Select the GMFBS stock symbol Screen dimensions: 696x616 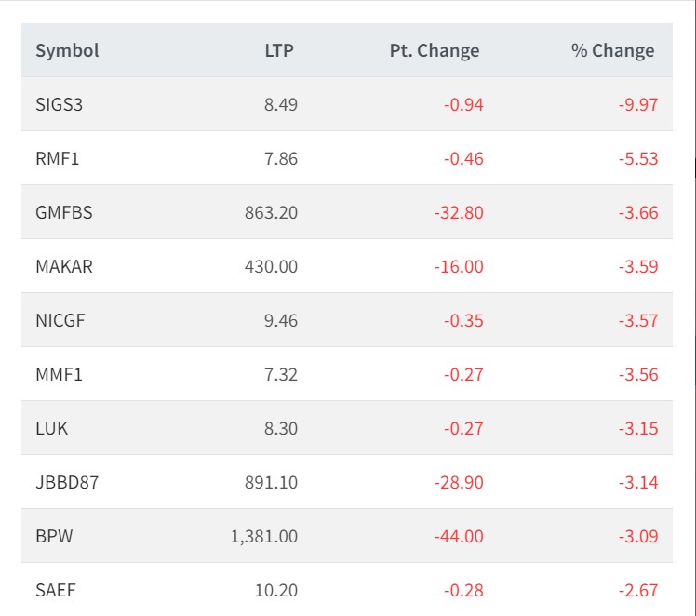(64, 212)
